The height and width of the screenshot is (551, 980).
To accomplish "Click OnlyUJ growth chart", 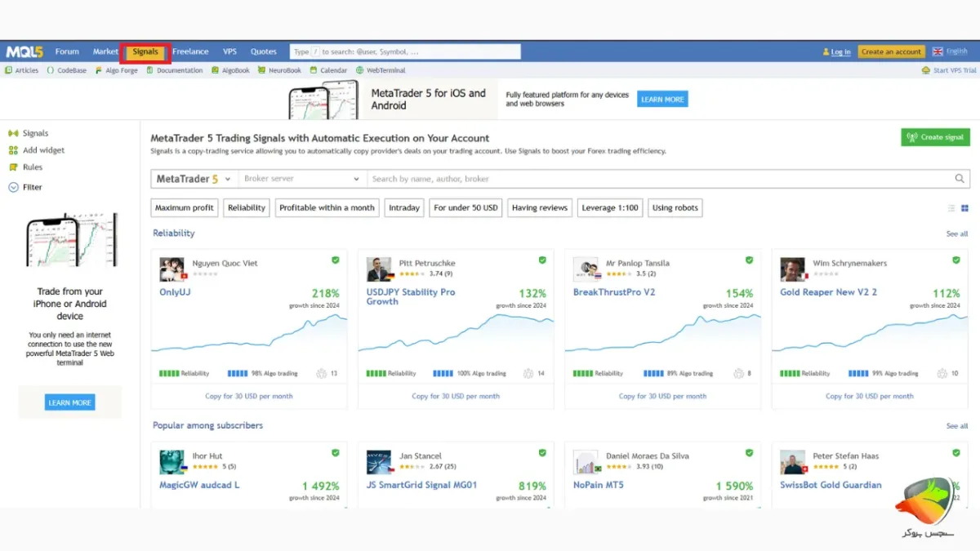I will (249, 335).
